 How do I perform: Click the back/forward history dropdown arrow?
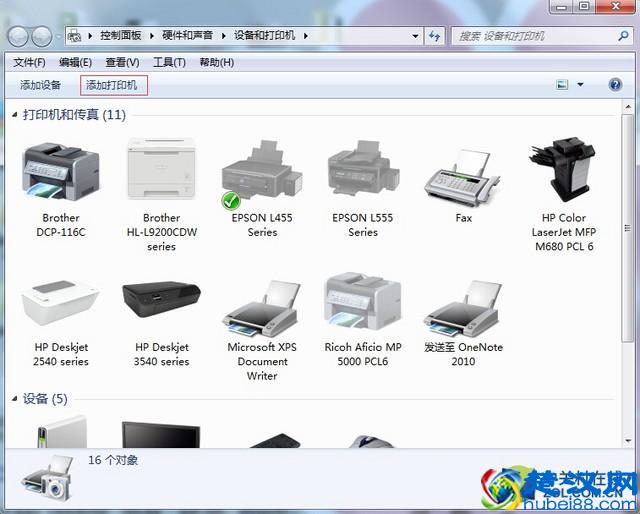click(59, 36)
